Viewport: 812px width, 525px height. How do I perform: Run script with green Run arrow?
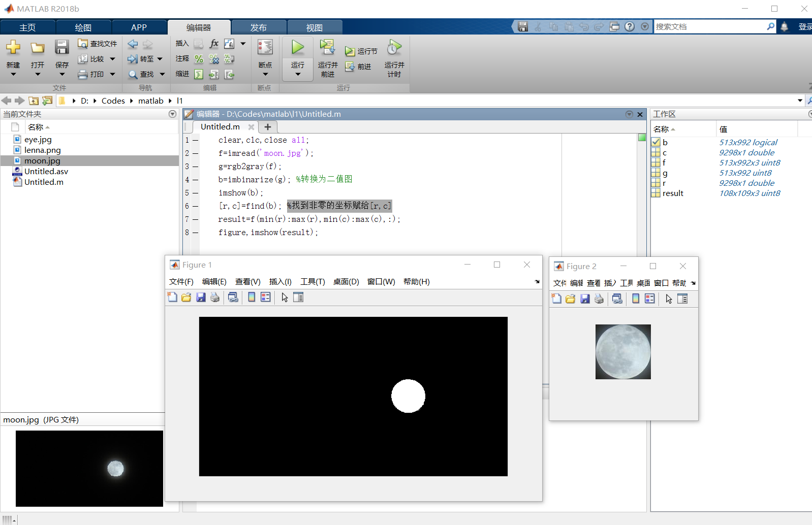[298, 47]
